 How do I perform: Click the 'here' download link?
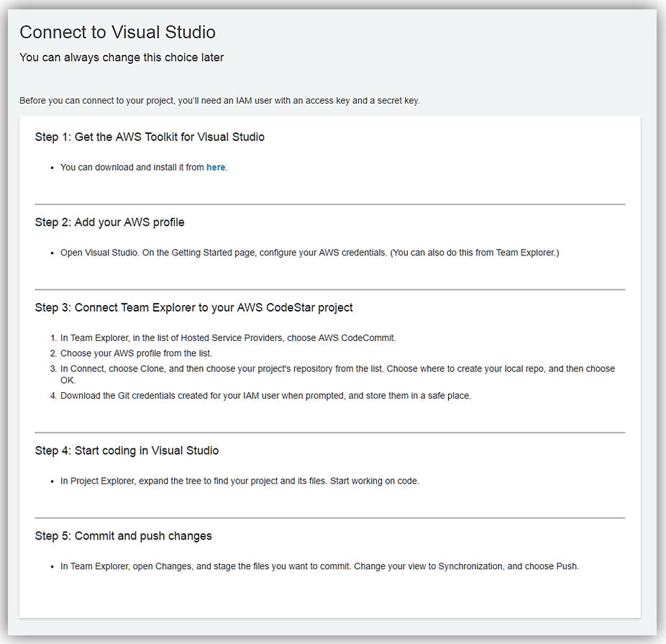216,167
